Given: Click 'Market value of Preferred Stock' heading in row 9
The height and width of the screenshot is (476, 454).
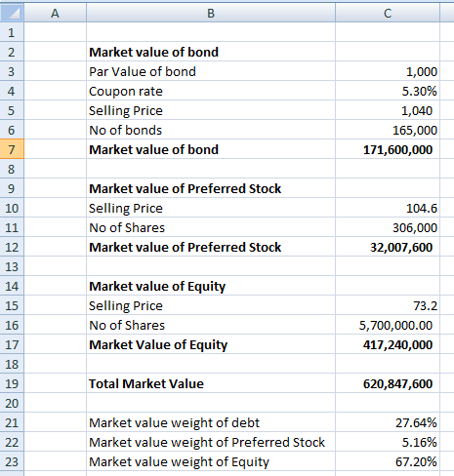Looking at the screenshot, I should (211, 188).
